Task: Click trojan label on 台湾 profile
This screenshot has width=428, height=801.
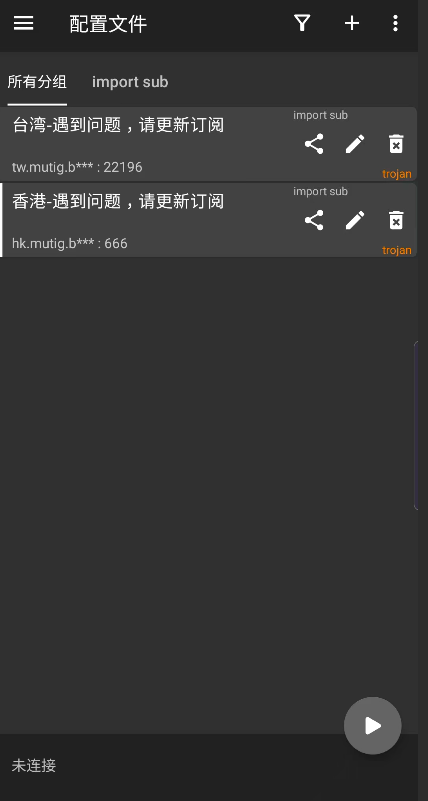Action: 397,174
